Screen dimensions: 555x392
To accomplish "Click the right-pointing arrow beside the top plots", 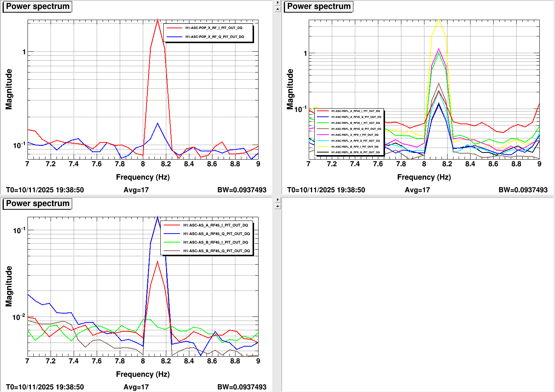I will 277,3.
